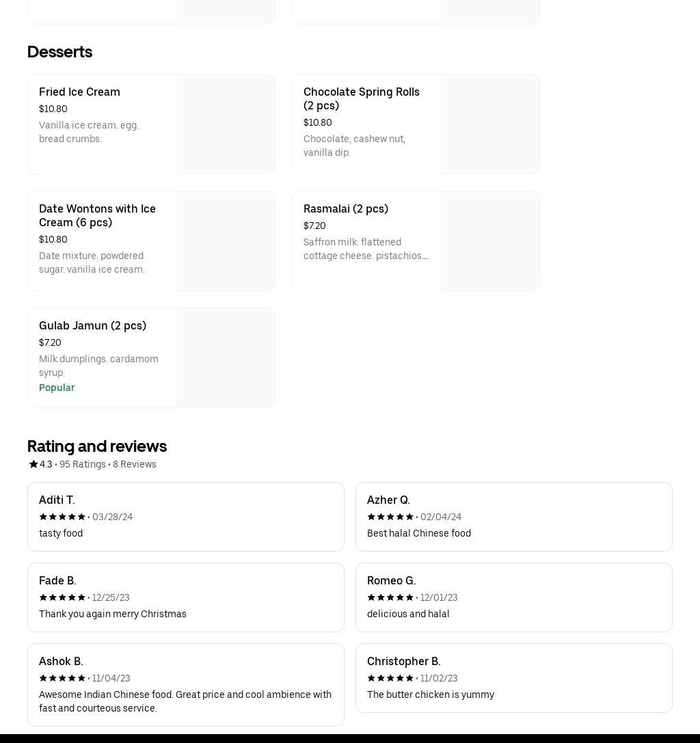Click the Gulab Jamun image thumbnail
The image size is (700, 743).
click(225, 357)
